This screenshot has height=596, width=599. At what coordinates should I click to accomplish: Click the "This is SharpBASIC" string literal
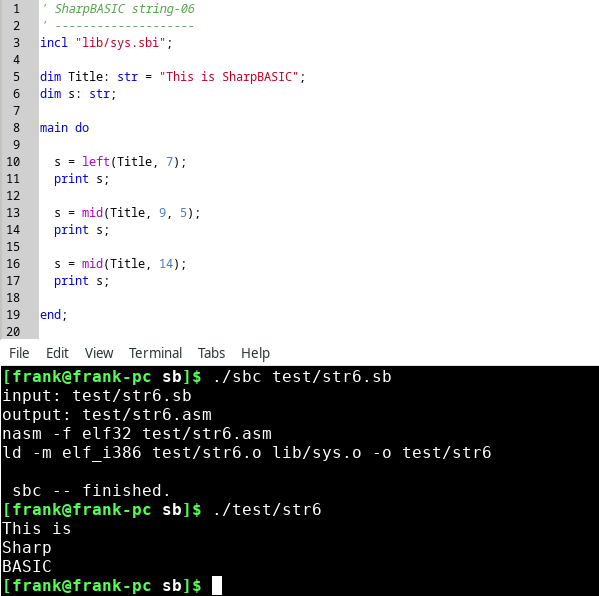pos(228,76)
